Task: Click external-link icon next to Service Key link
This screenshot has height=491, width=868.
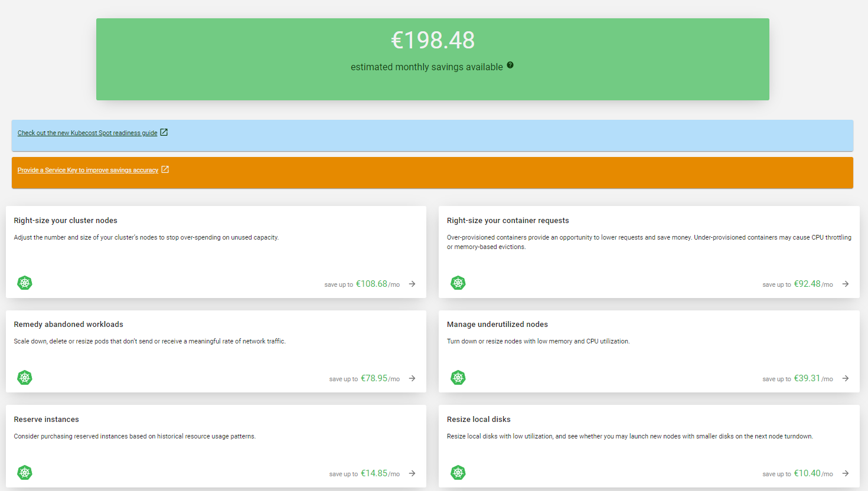Action: point(165,169)
